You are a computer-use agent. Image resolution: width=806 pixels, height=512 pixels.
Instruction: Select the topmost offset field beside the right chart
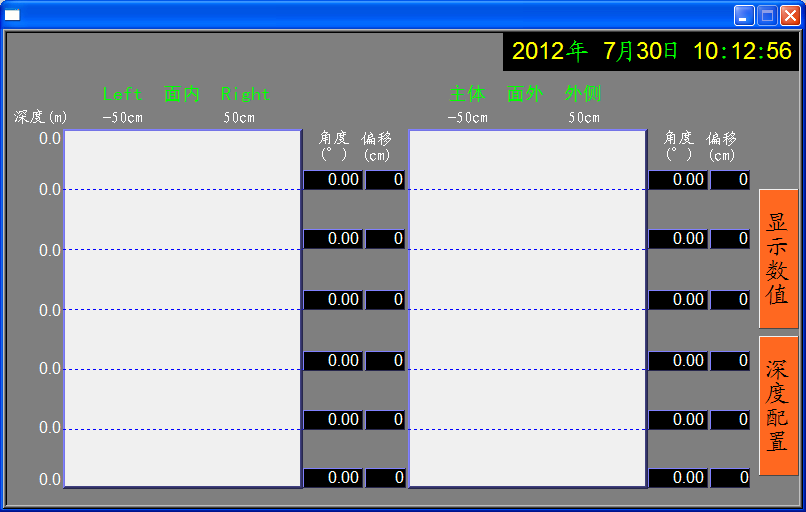tap(730, 180)
